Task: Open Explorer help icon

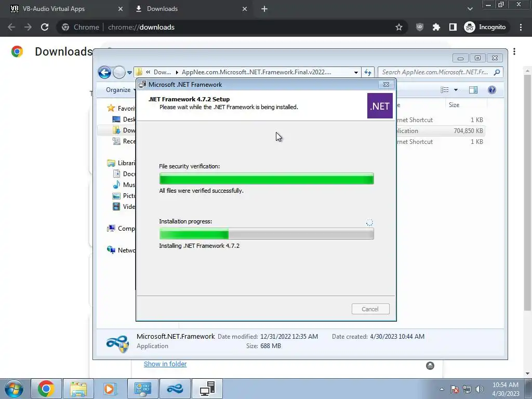Action: 492,90
